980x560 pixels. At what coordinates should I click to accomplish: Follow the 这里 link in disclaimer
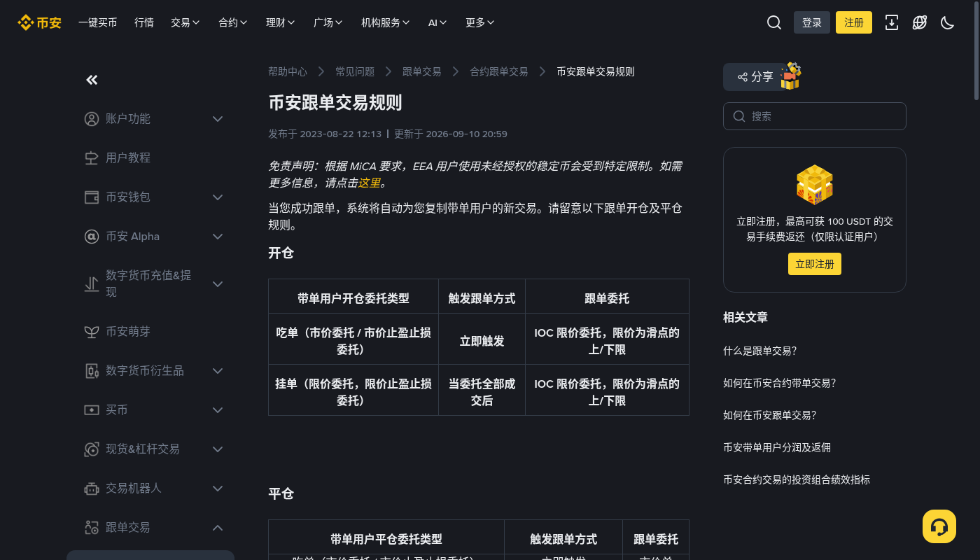pyautogui.click(x=370, y=183)
